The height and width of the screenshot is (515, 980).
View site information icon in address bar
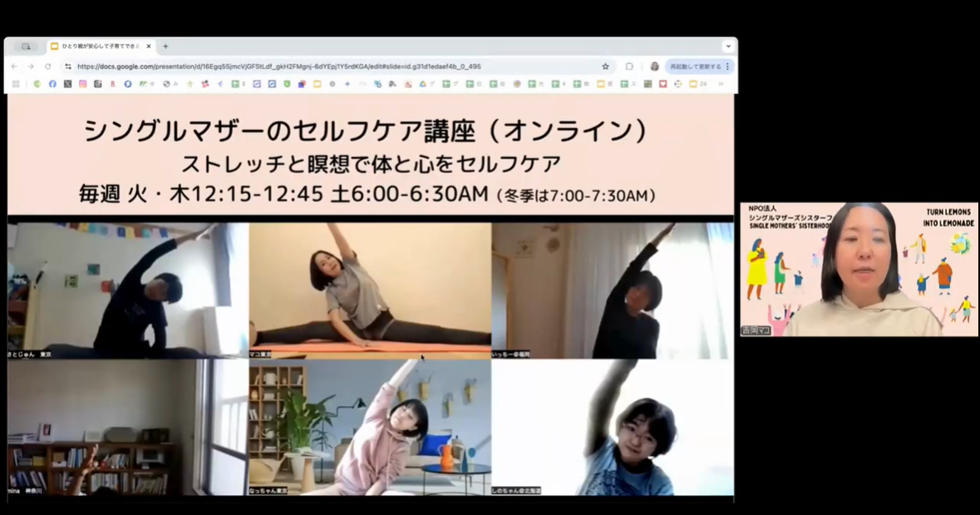tap(68, 67)
